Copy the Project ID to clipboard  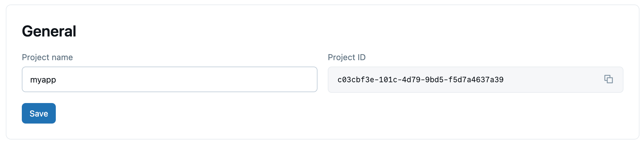pyautogui.click(x=608, y=79)
